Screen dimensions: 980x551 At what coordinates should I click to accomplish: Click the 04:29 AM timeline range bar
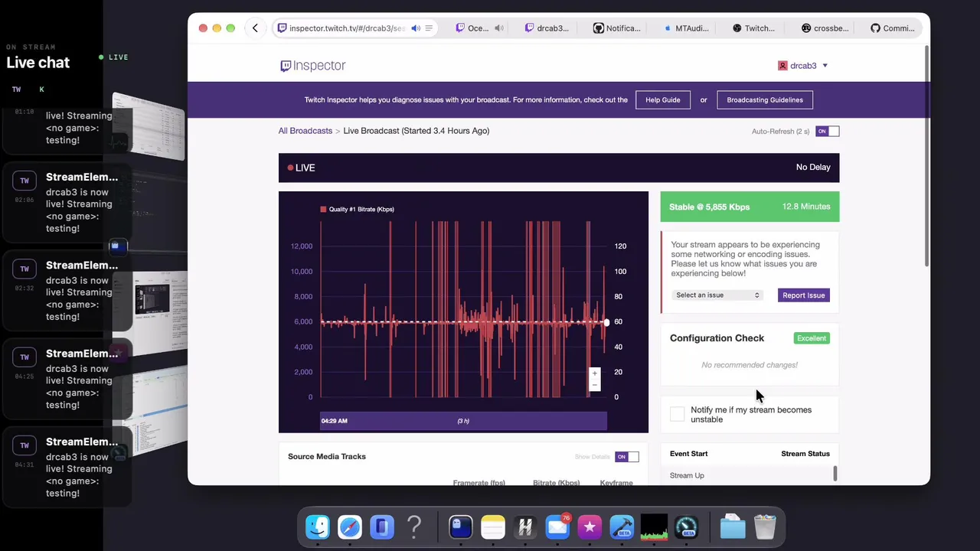[463, 421]
